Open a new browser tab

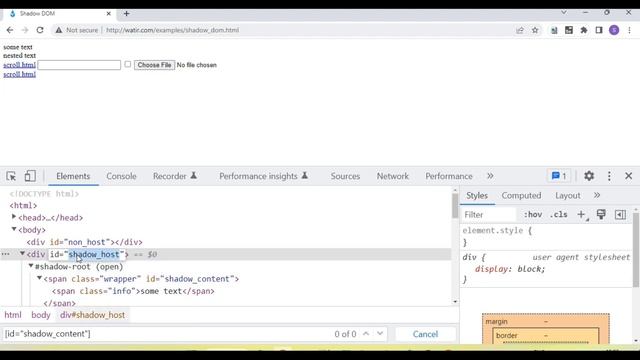(127, 13)
